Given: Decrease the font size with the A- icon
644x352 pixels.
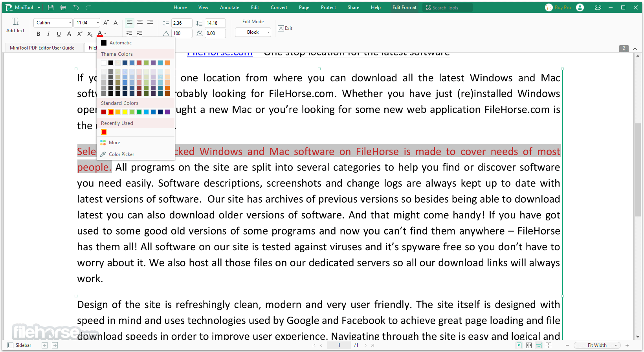Looking at the screenshot, I should pyautogui.click(x=116, y=23).
